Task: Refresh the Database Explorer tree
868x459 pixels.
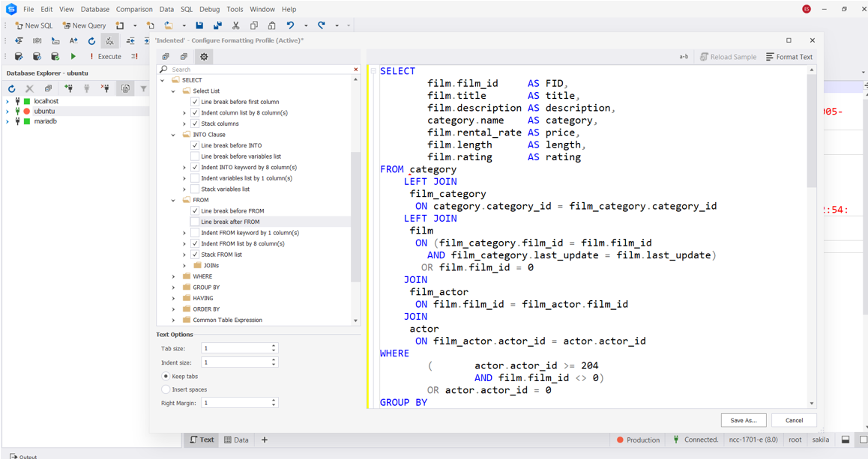Action: click(11, 88)
